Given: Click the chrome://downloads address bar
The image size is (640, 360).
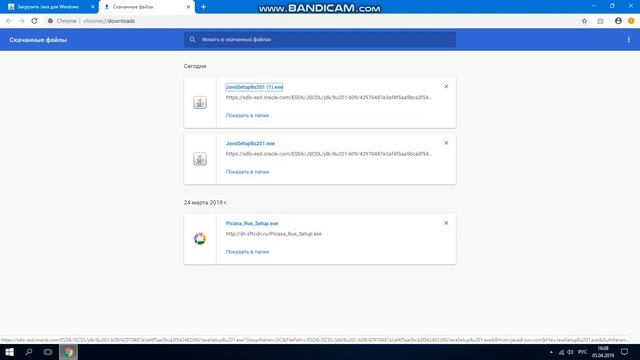Looking at the screenshot, I should pos(310,21).
